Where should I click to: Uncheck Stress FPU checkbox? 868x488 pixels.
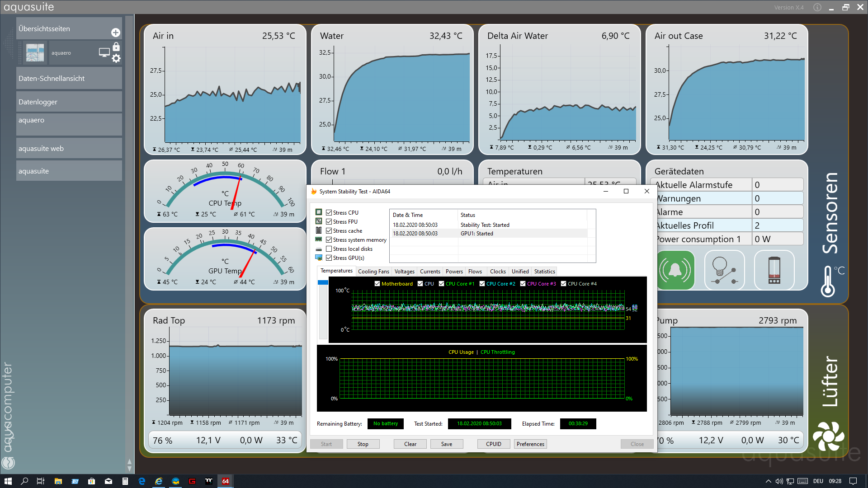[329, 222]
